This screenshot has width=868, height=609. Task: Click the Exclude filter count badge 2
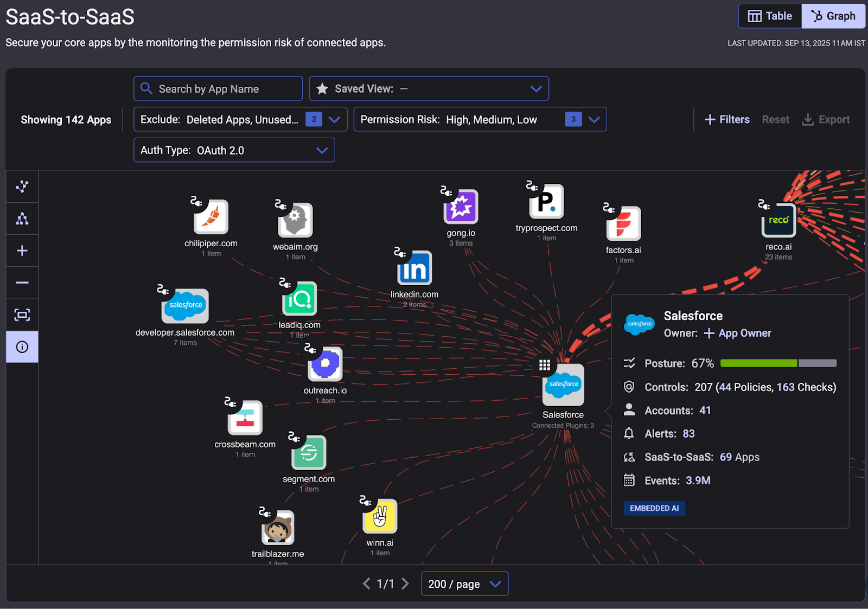click(x=314, y=119)
